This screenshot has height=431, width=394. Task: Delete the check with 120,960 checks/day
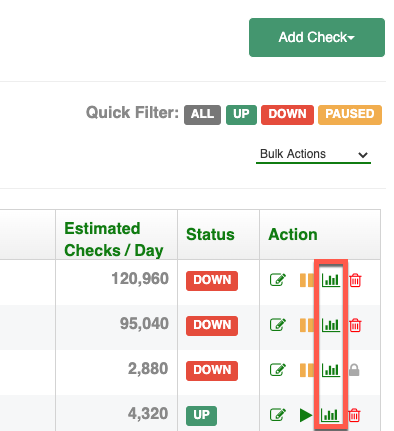[355, 280]
